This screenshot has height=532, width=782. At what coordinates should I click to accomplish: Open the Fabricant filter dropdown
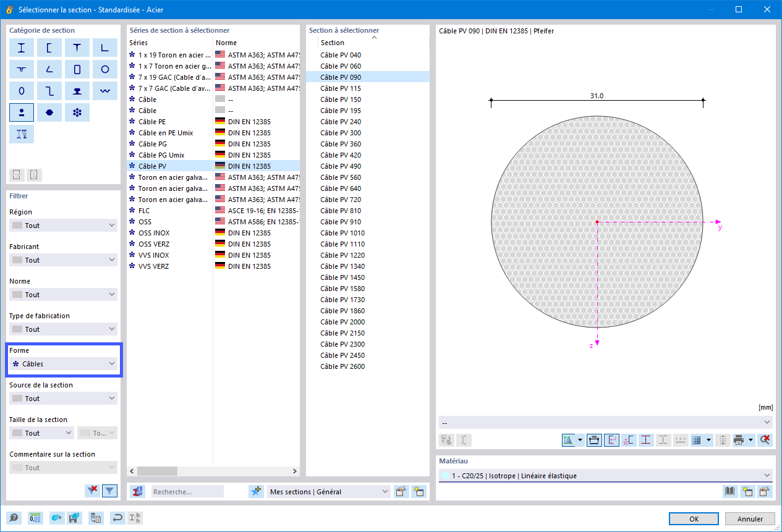point(63,260)
